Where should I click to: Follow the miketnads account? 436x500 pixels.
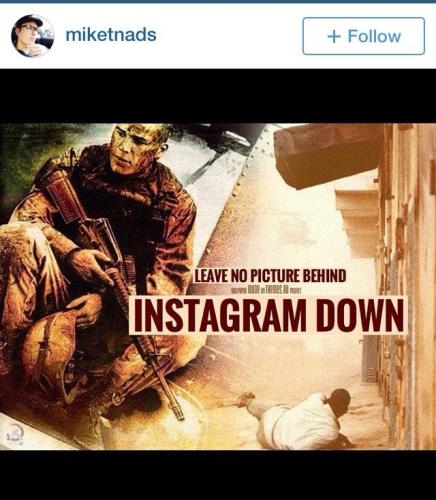(x=364, y=36)
